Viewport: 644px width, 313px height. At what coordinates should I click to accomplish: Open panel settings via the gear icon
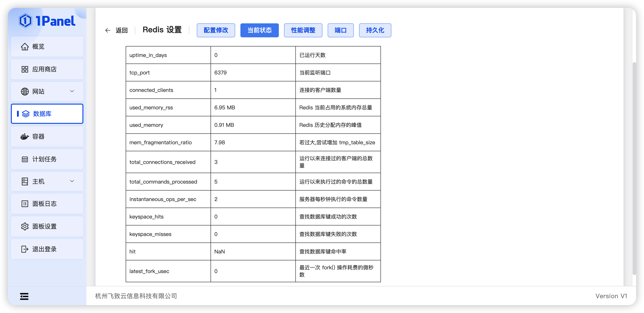click(x=25, y=226)
